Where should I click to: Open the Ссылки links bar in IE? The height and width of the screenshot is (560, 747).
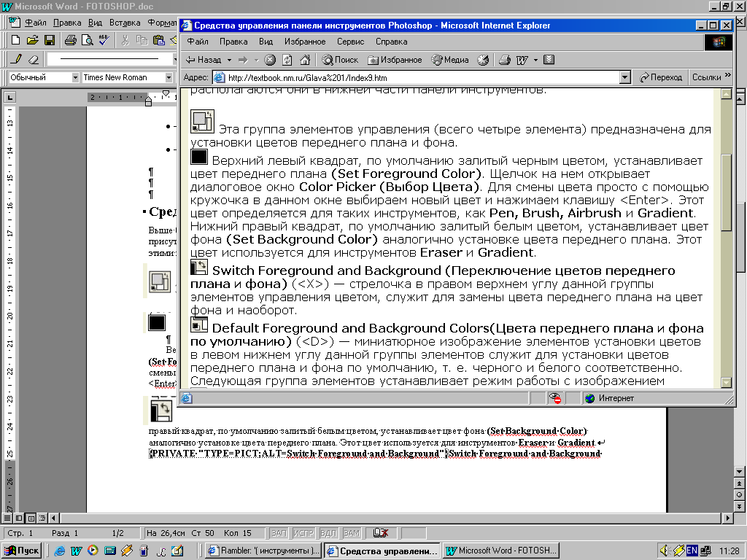click(706, 77)
